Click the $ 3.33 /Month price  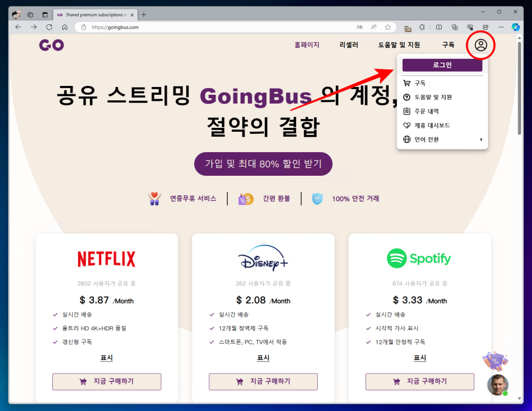click(x=420, y=300)
